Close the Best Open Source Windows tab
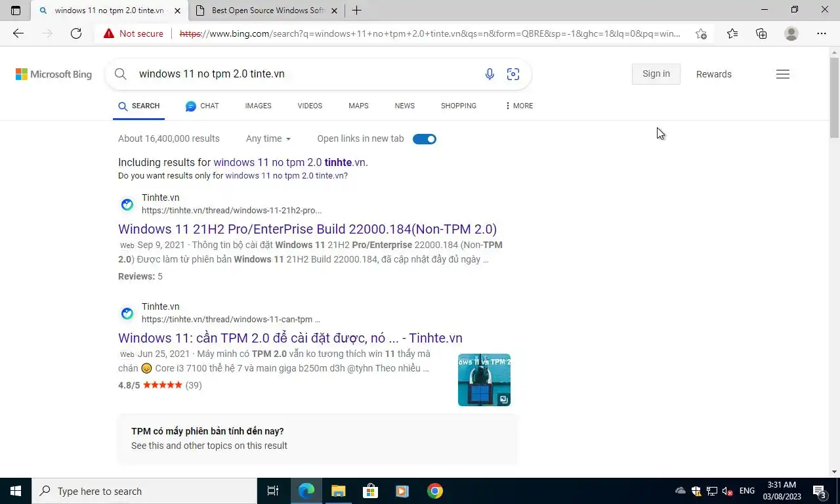 (334, 10)
